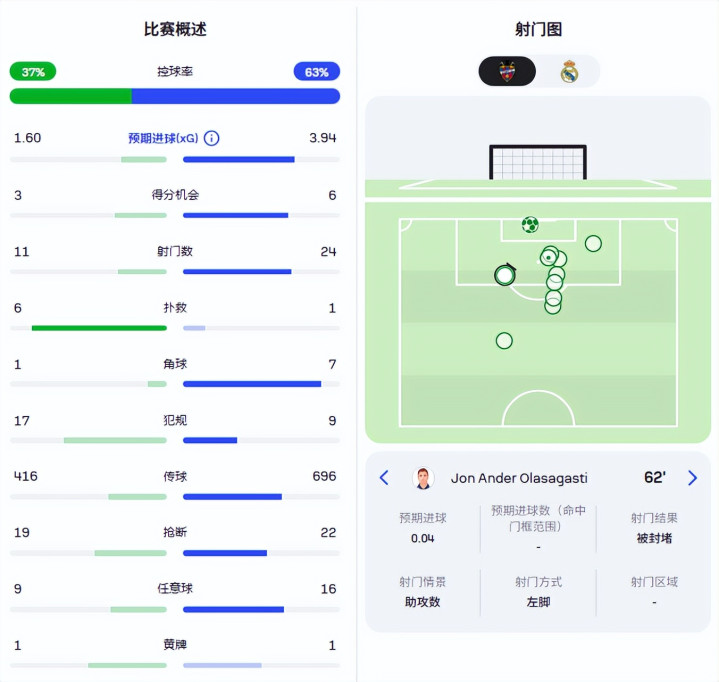Image resolution: width=719 pixels, height=682 pixels.
Task: Click the 射门图 heading
Action: coord(538,29)
